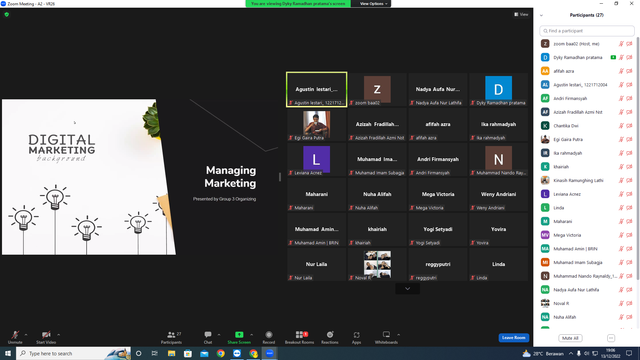Open Breakout Rooms
Viewport: 640px width, 360px height.
click(x=300, y=337)
